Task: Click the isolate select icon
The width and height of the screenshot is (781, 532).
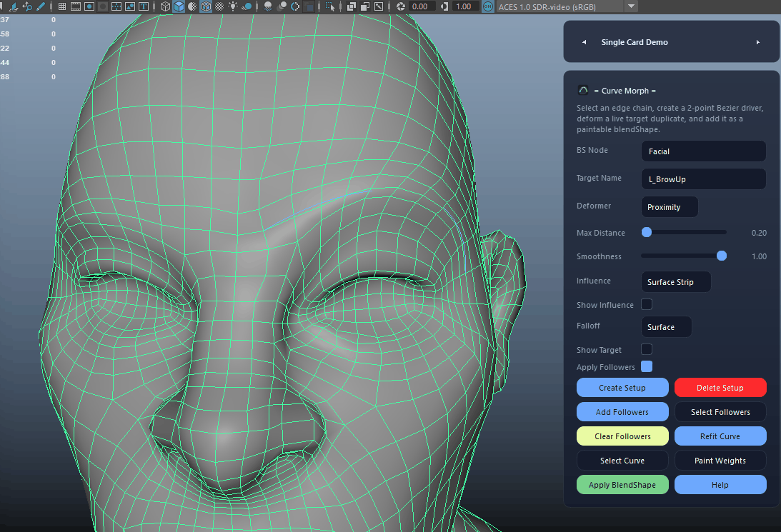Action: [330, 6]
